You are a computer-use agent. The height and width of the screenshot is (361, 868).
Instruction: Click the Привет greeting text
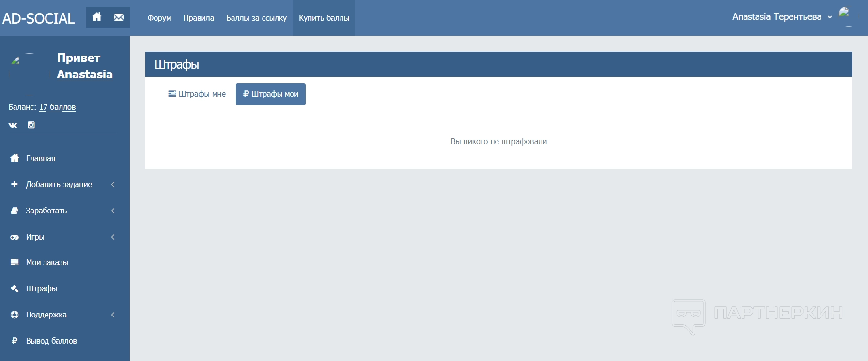[x=78, y=58]
